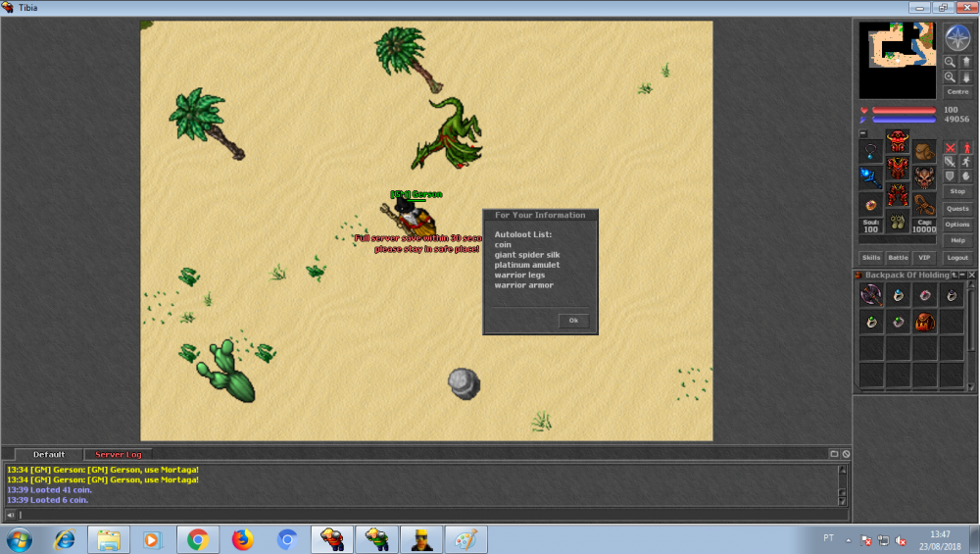The height and width of the screenshot is (554, 980).
Task: Click ignore-list icon beside chat tabs
Action: coord(846,454)
